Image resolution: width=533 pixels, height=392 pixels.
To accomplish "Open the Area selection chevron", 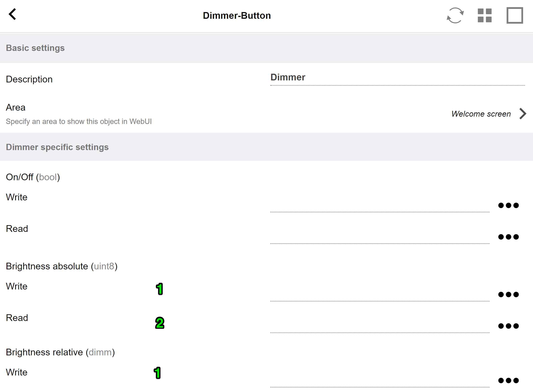I will [x=523, y=114].
